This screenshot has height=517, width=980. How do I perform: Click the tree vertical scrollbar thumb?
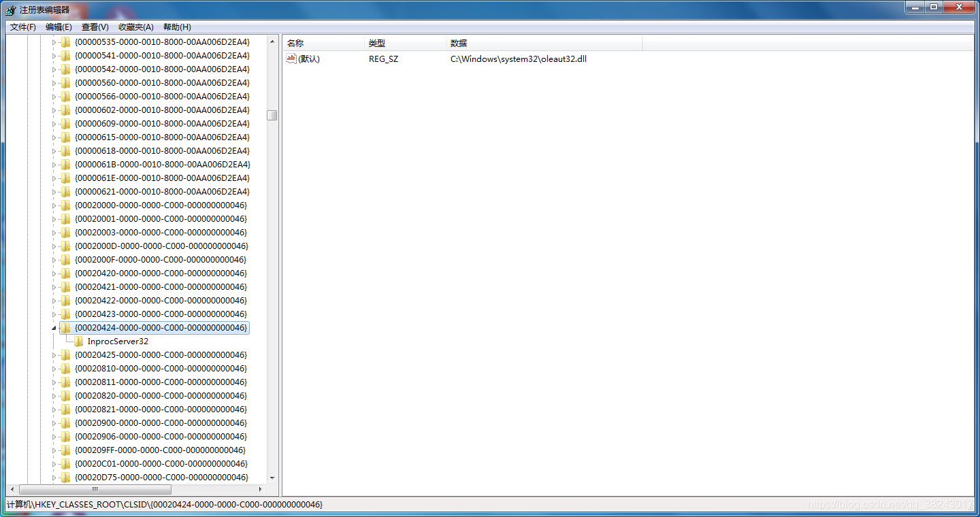click(x=272, y=115)
